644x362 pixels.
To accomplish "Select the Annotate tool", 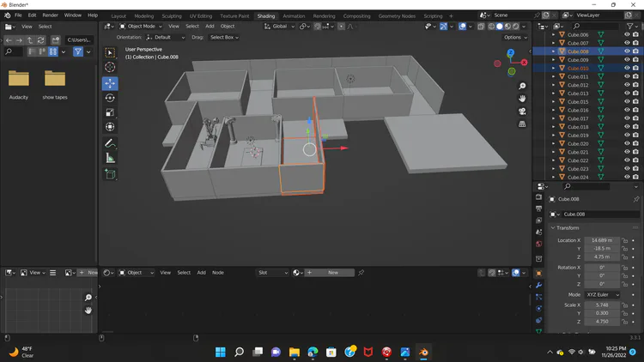I will 110,143.
